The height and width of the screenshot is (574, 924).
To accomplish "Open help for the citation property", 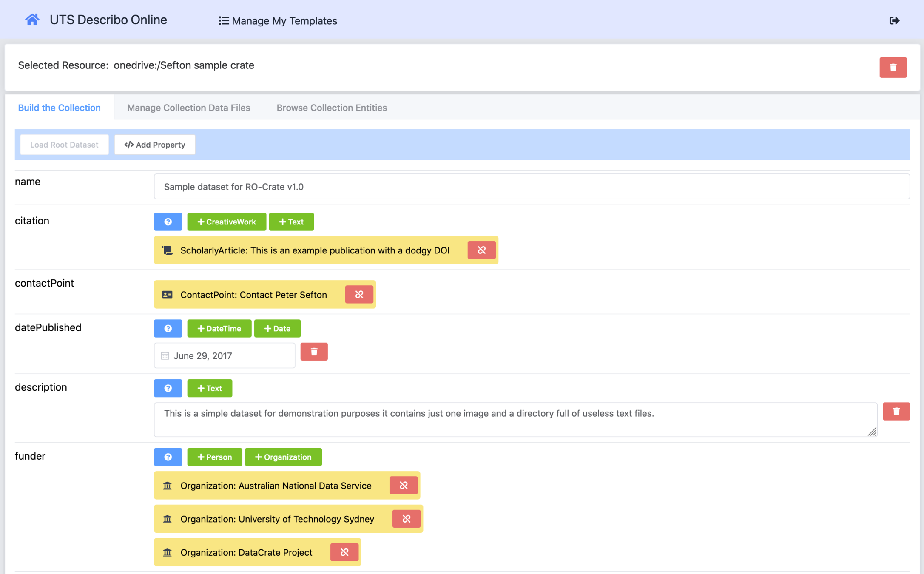I will (168, 222).
